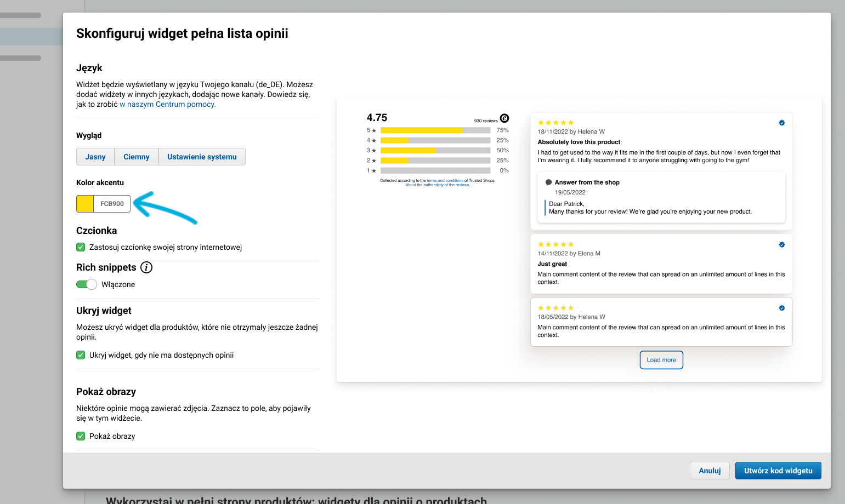Select the Ciemny appearance option
845x504 pixels.
click(x=137, y=157)
